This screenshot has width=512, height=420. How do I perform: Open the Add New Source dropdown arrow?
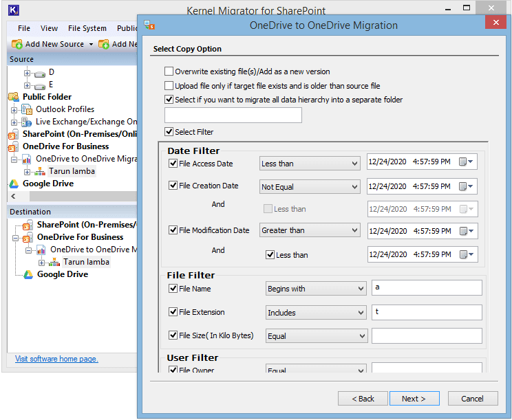91,45
